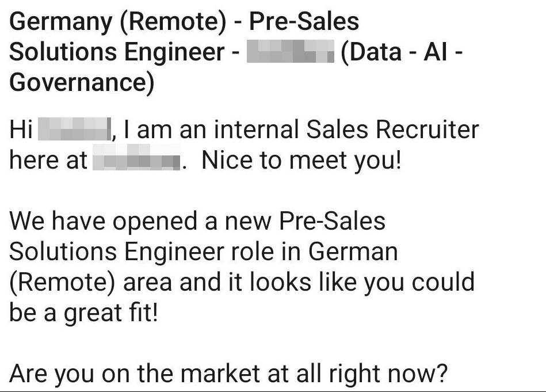546x392 pixels.
Task: Click the phrase "be a great fit!"
Action: coord(83,313)
